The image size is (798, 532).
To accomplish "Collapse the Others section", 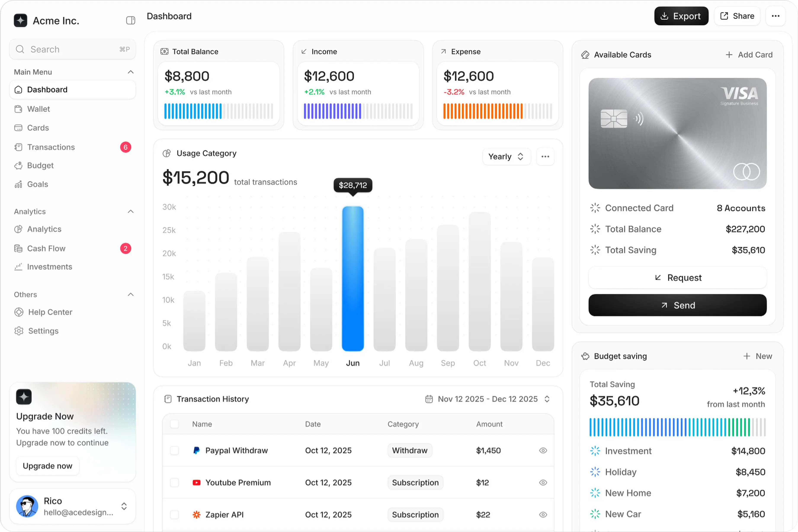I will click(131, 294).
